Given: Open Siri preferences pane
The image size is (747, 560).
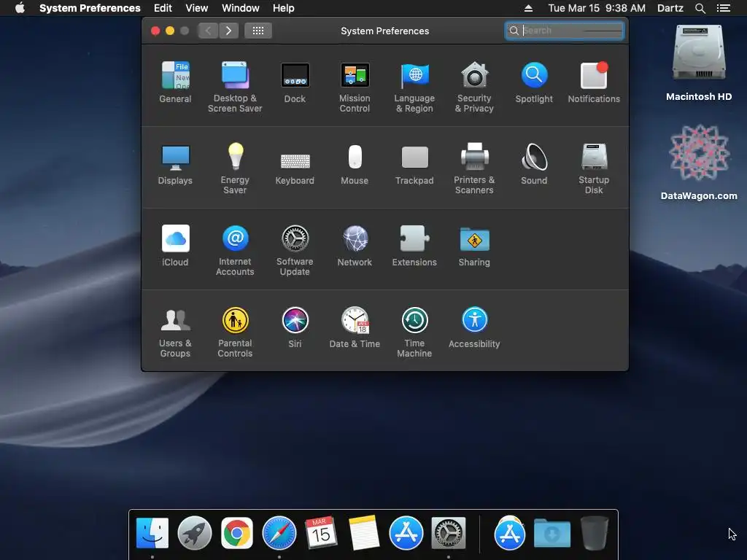Looking at the screenshot, I should tap(295, 327).
